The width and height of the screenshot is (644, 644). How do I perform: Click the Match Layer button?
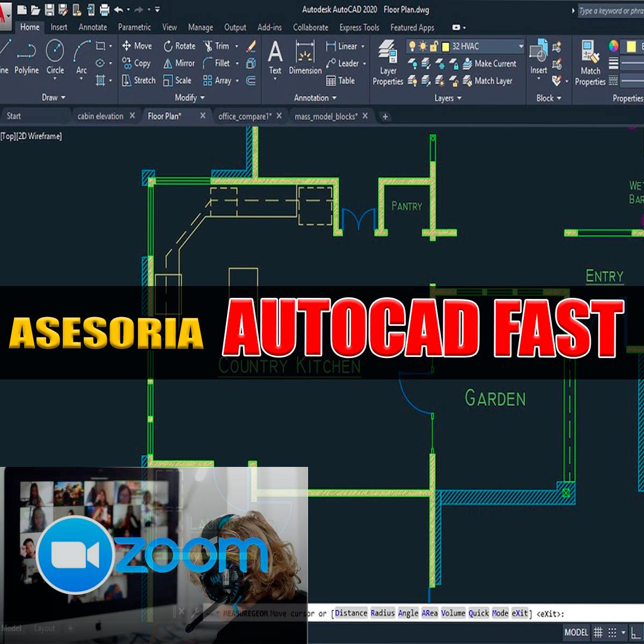(x=487, y=81)
